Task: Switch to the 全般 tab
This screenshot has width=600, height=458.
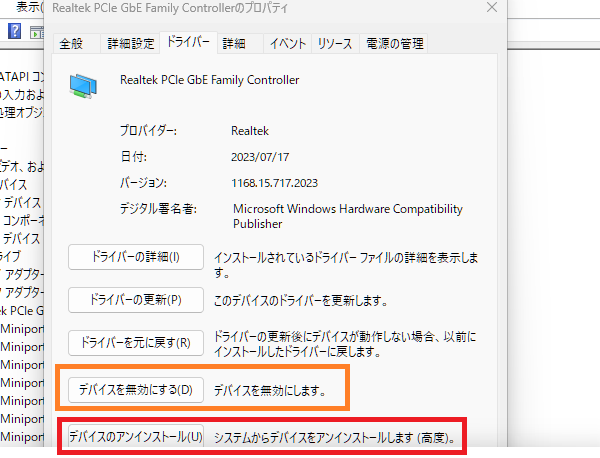Action: pos(77,44)
